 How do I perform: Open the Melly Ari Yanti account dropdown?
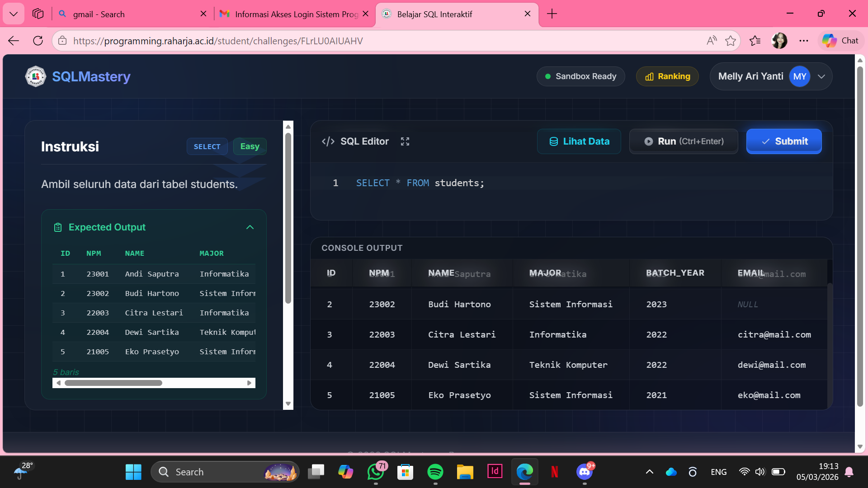(821, 76)
